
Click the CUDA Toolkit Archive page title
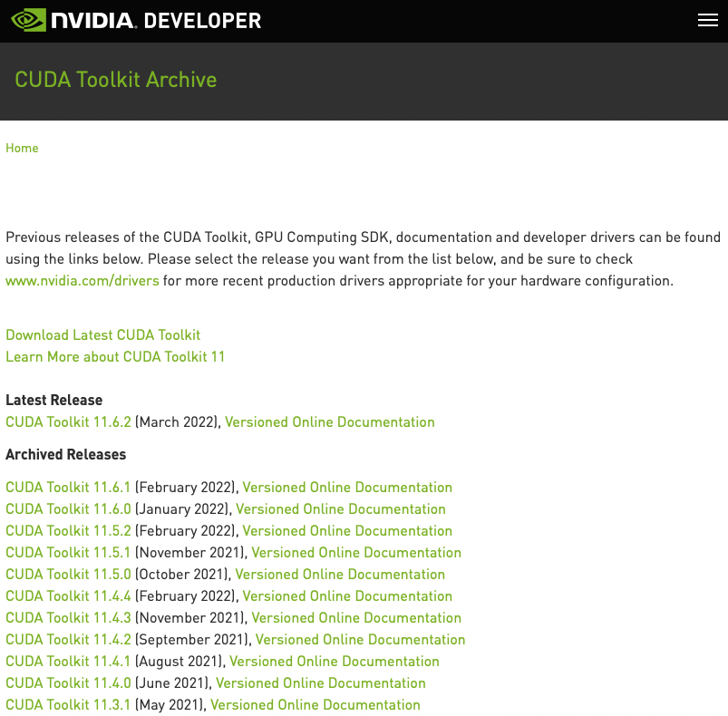(x=116, y=80)
